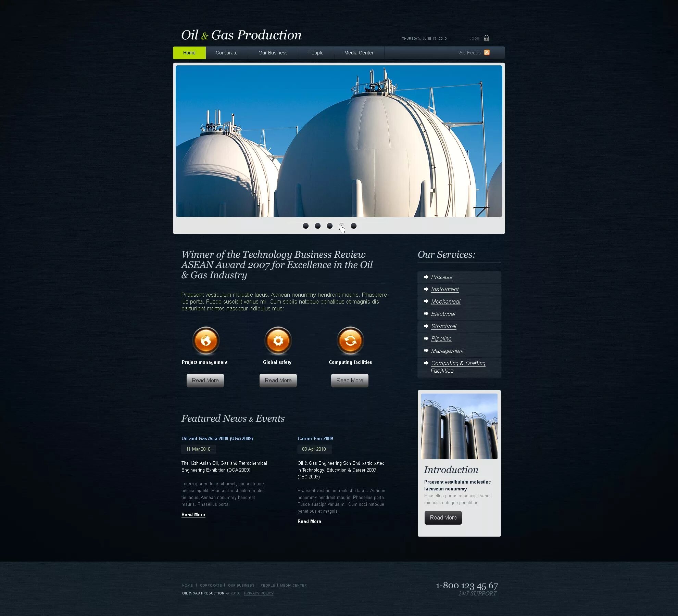Screen dimensions: 678x616
Task: Click the OUR BUSINESS footer link
Action: pos(241,586)
